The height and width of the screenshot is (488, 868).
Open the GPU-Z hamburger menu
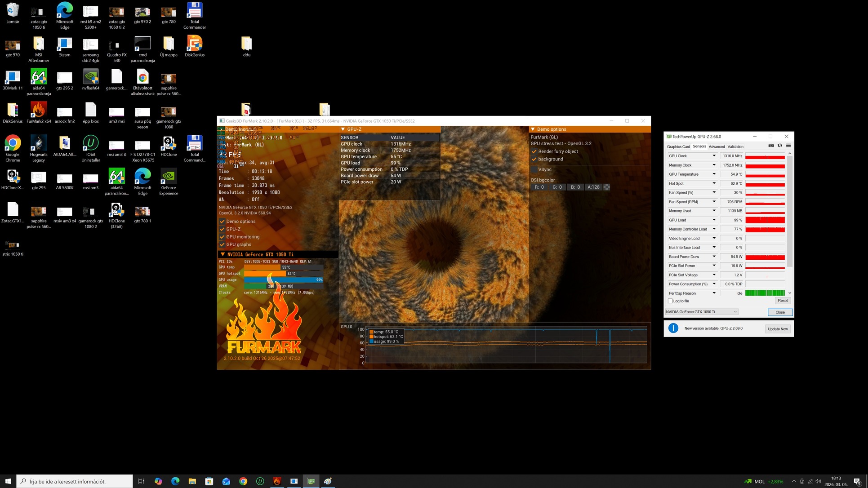[x=788, y=146]
